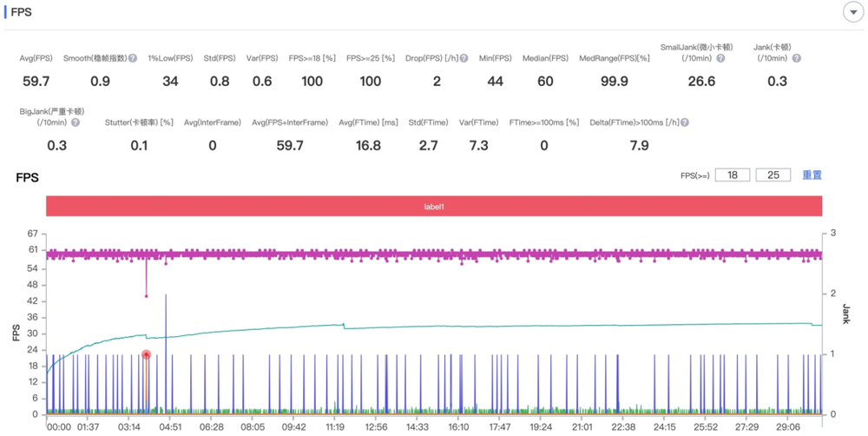Click the teal curve's dip near 11:19
The image size is (868, 436).
(x=345, y=327)
